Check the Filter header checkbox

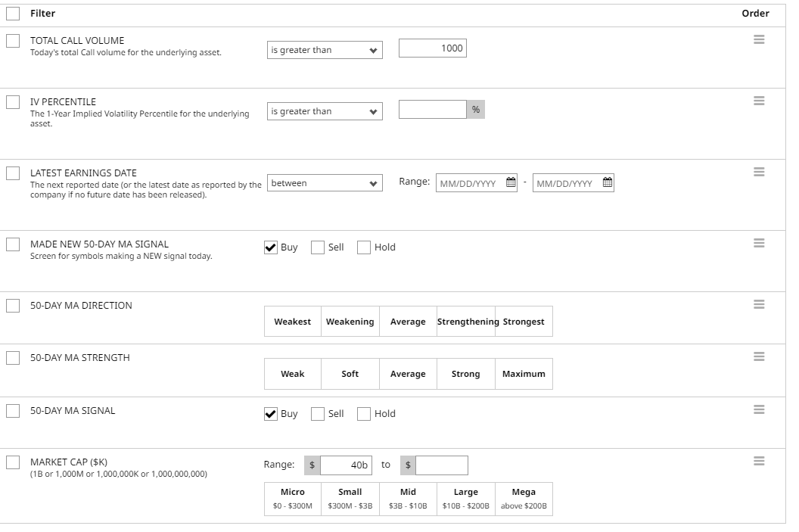tap(12, 14)
